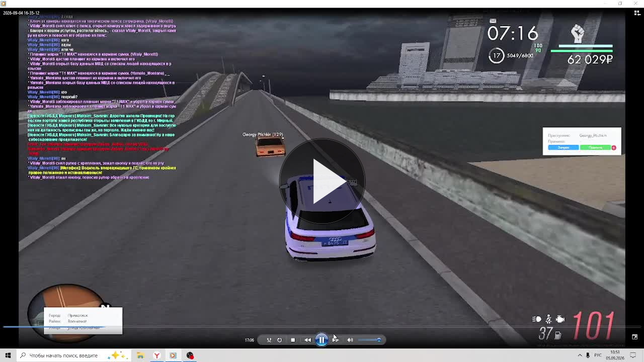Seek using the video progress bar

click(322, 327)
